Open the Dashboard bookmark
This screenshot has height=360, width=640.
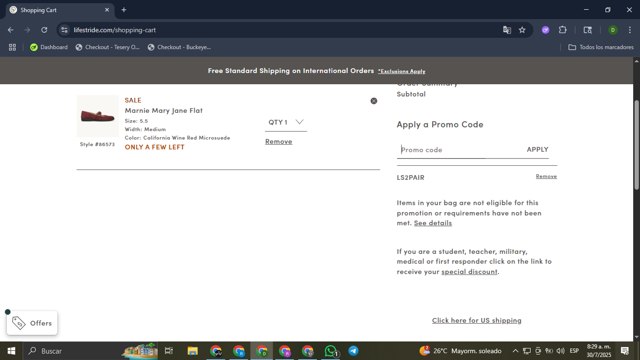pos(49,47)
